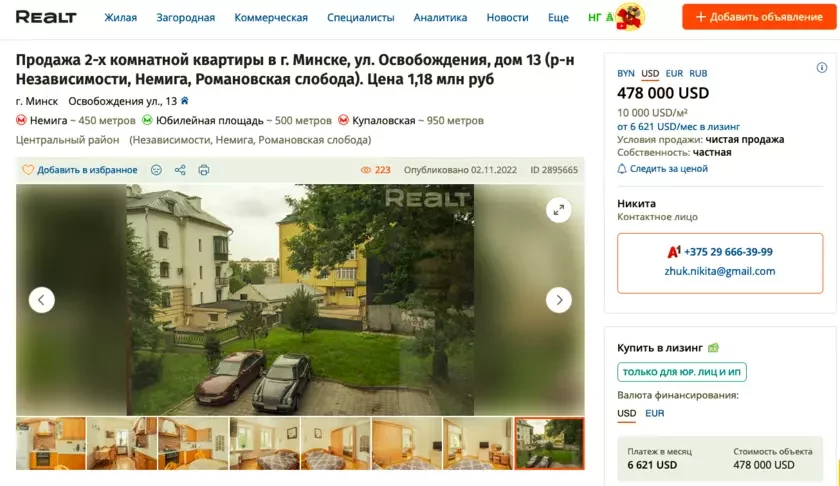
Task: Click the heart icon to add to favorites
Action: pyautogui.click(x=28, y=170)
